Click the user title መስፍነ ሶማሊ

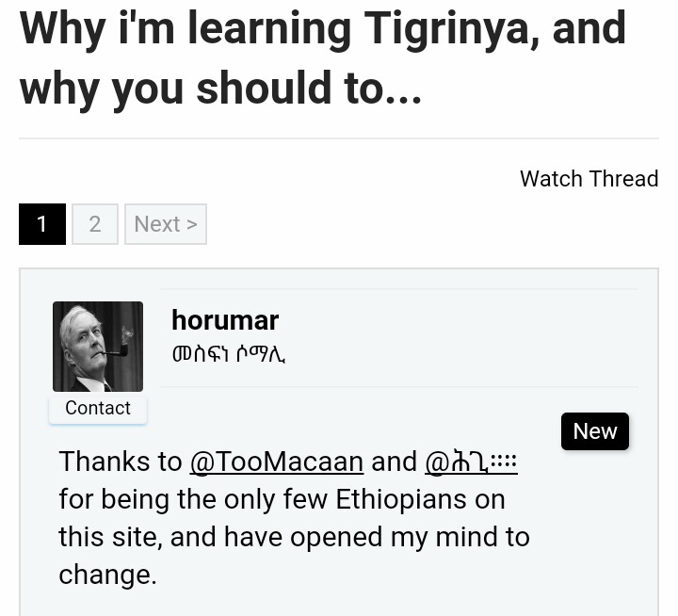[229, 354]
